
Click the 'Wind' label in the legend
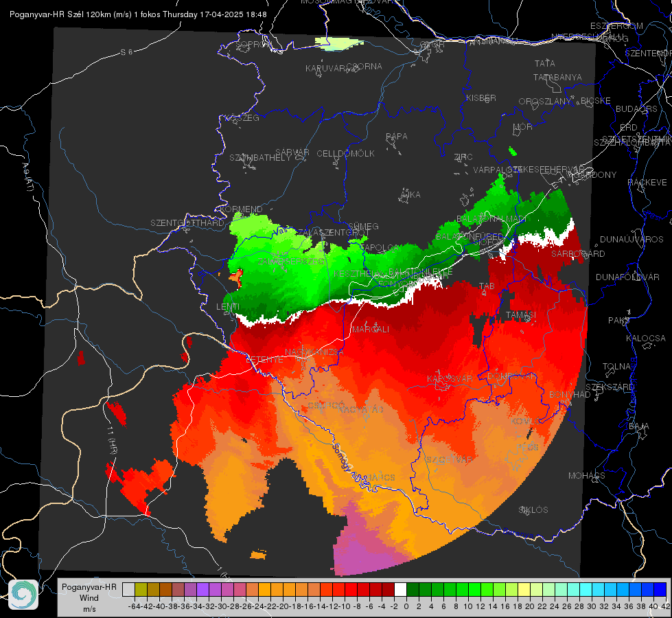point(89,598)
